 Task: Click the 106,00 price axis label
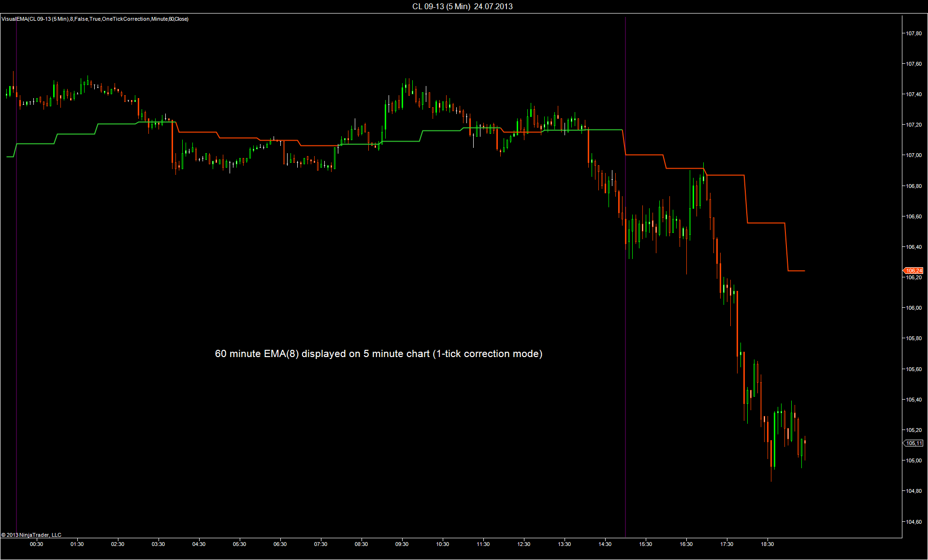pyautogui.click(x=913, y=308)
